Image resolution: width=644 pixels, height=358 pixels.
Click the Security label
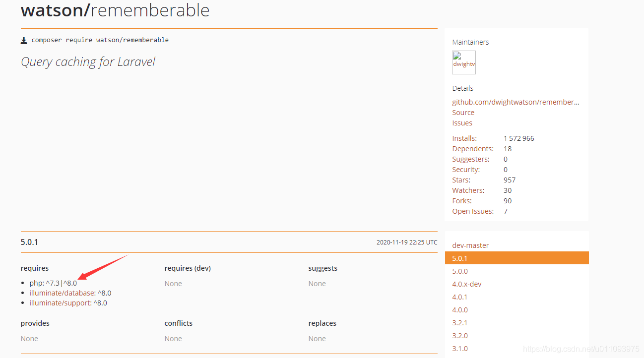(466, 170)
